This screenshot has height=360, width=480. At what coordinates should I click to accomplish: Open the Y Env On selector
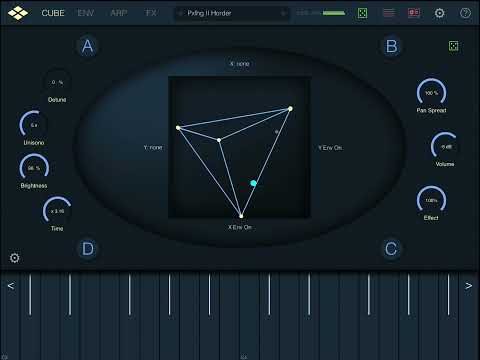point(330,148)
